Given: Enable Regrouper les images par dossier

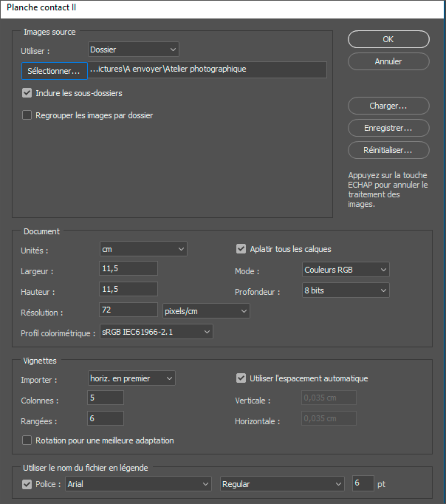Looking at the screenshot, I should point(27,115).
